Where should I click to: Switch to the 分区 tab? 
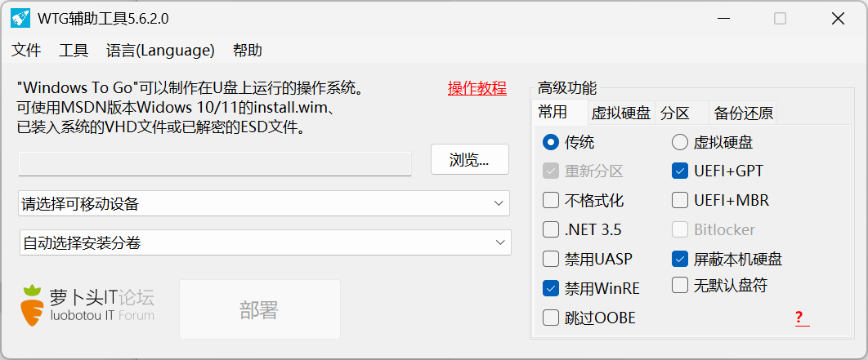coord(675,113)
